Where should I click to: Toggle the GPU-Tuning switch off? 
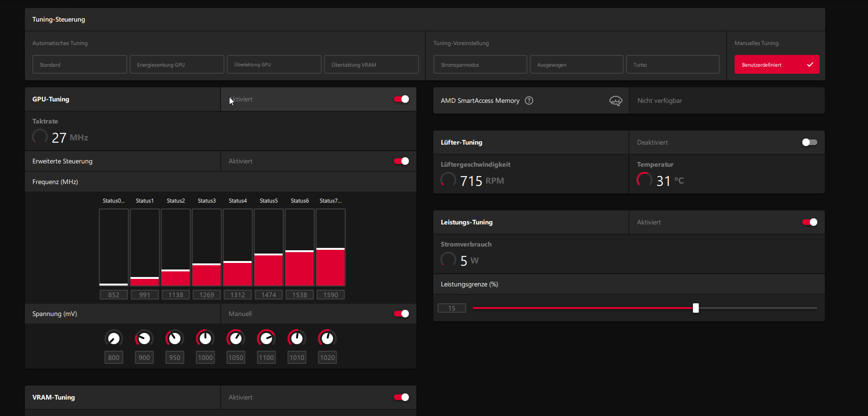(401, 99)
